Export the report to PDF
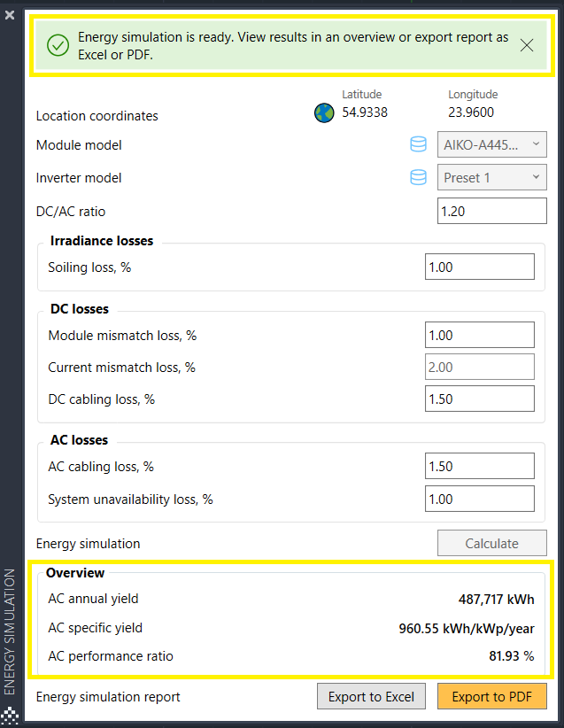 tap(492, 696)
